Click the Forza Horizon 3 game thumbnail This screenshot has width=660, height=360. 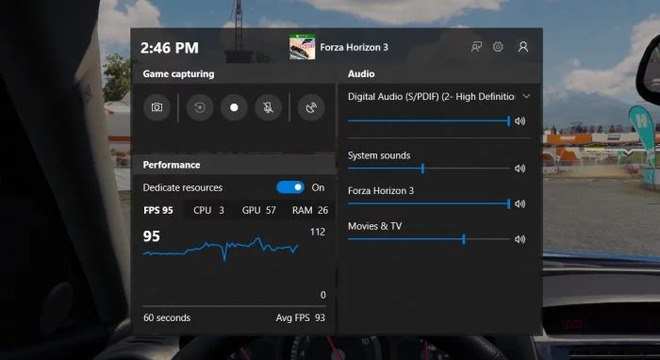[x=302, y=47]
